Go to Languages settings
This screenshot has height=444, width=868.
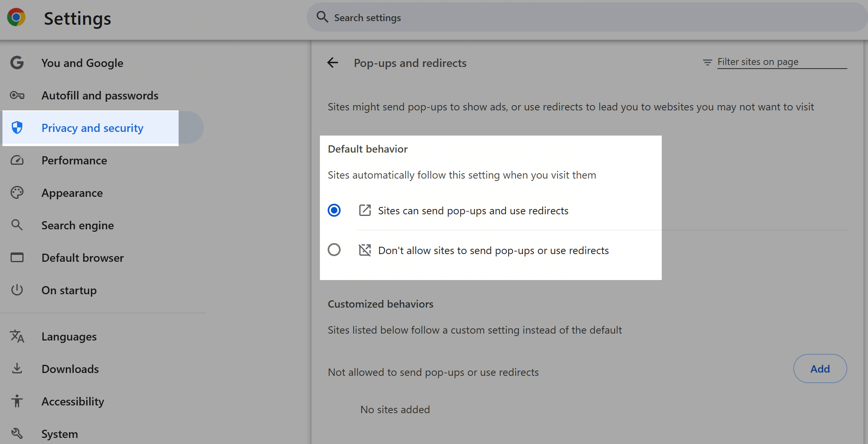[x=69, y=336]
